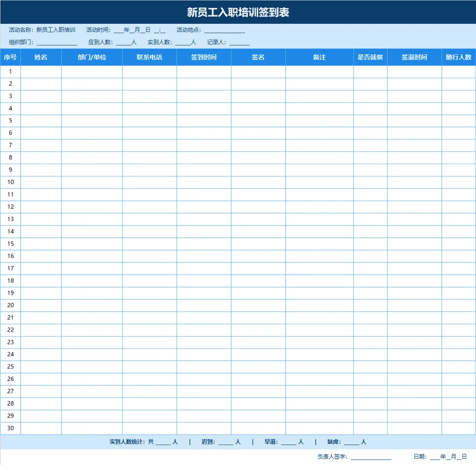Viewport: 476px width, 465px height.
Task: Click row number 5 cell
Action: [10, 121]
